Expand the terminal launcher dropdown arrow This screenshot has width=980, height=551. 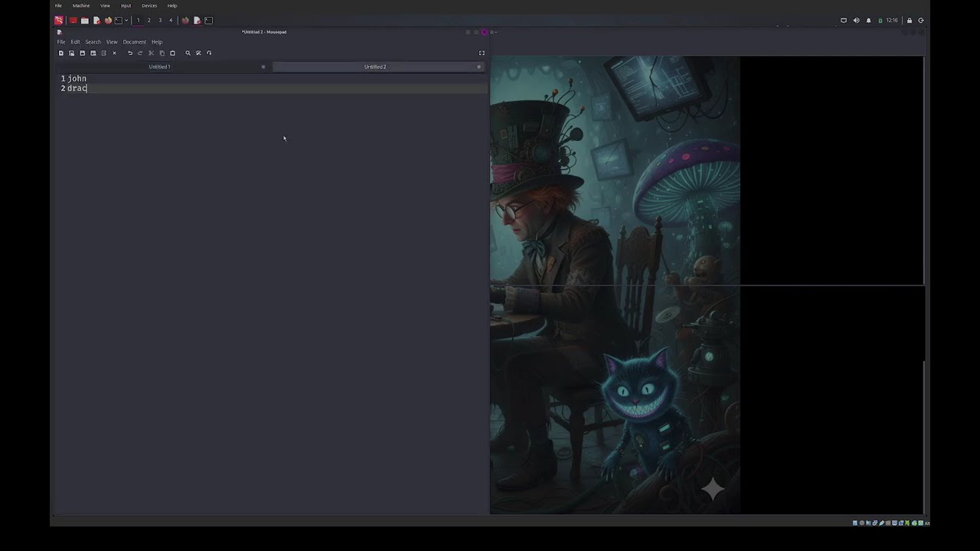(x=126, y=20)
